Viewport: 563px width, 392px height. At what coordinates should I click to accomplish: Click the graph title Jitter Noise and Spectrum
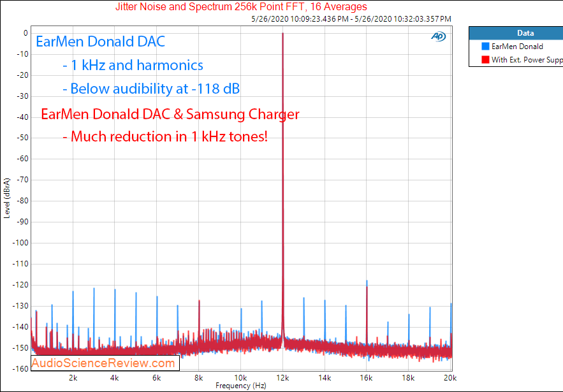[241, 6]
